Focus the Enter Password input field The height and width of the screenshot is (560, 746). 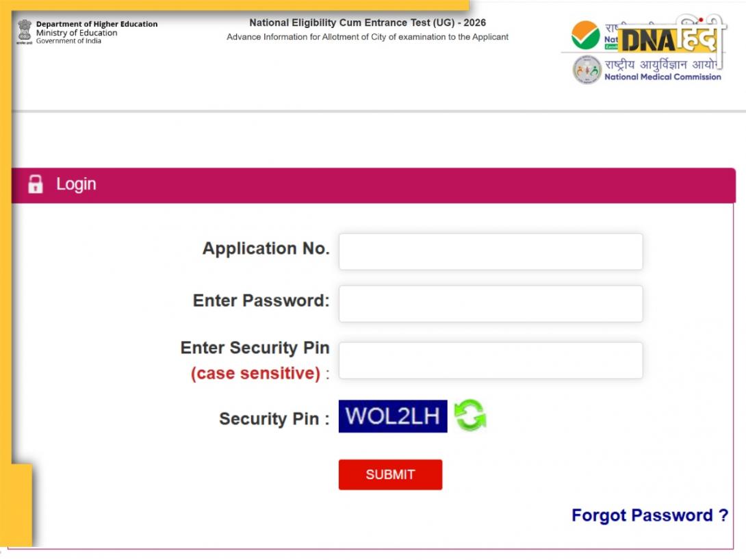click(x=490, y=303)
